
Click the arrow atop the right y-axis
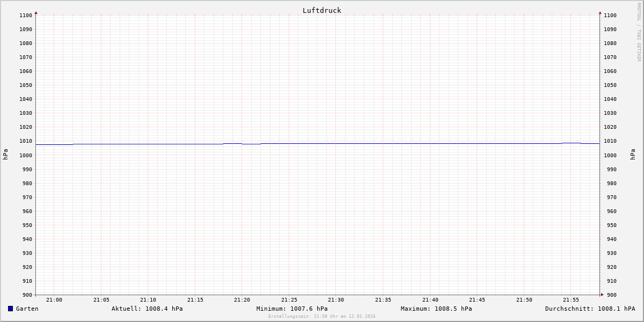click(x=600, y=12)
